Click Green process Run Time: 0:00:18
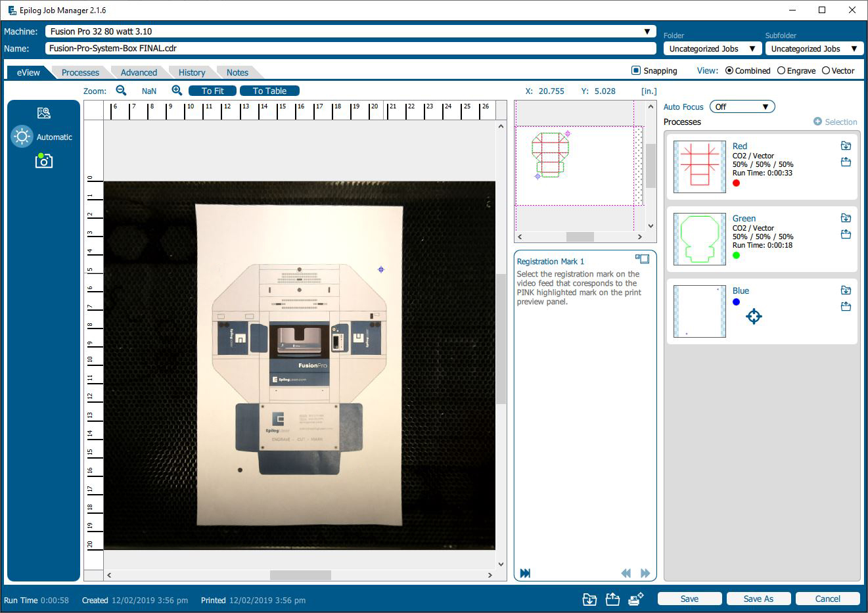The height and width of the screenshot is (613, 868). pyautogui.click(x=762, y=245)
